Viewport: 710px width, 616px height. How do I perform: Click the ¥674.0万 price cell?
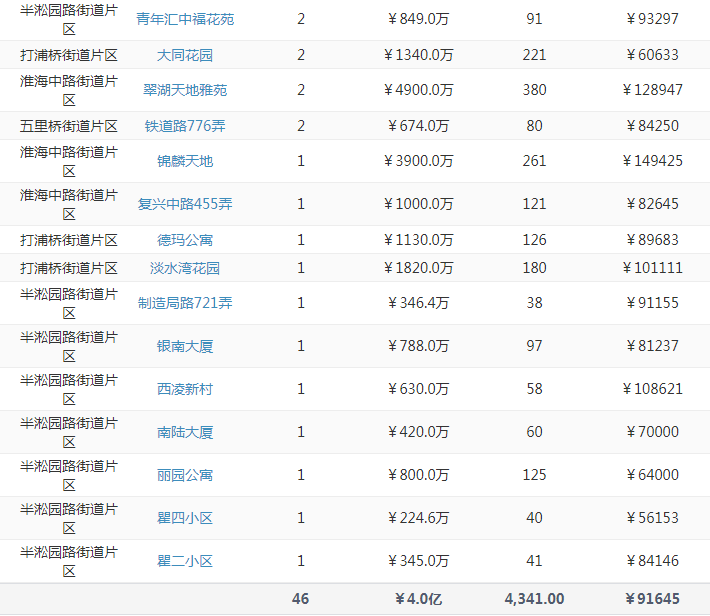click(418, 126)
